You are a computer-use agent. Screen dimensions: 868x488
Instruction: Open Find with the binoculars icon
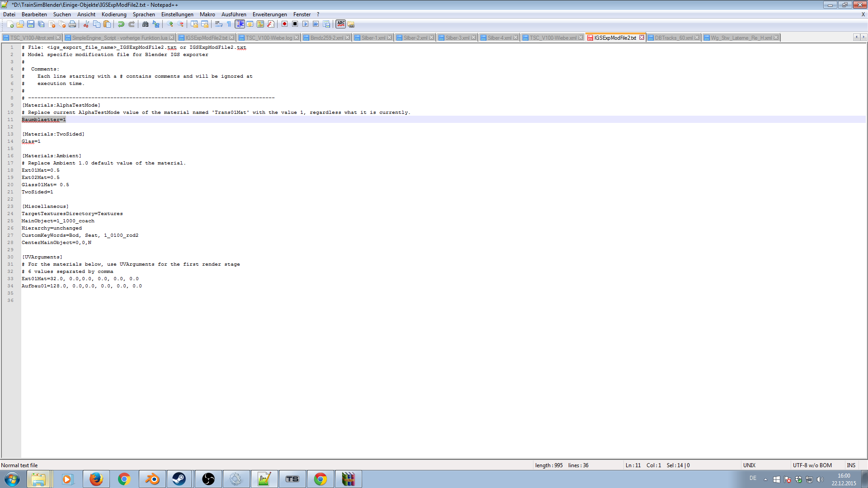click(145, 24)
